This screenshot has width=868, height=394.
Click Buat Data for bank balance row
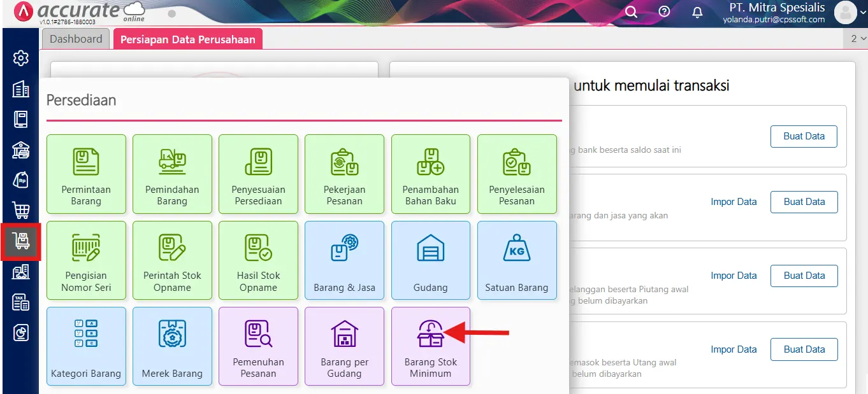pos(804,136)
